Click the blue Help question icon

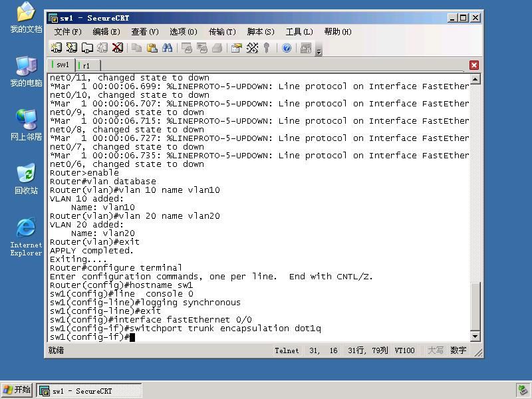point(287,48)
